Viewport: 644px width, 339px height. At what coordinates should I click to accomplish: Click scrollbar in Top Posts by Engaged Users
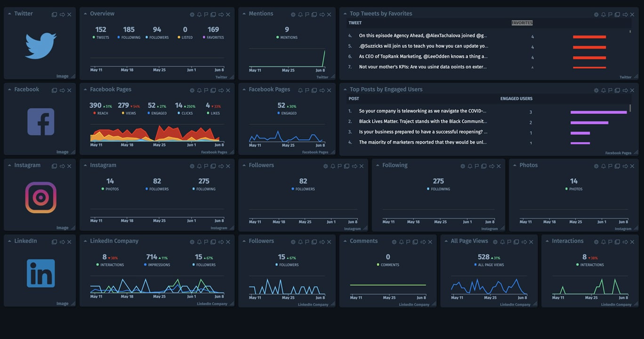click(x=630, y=108)
